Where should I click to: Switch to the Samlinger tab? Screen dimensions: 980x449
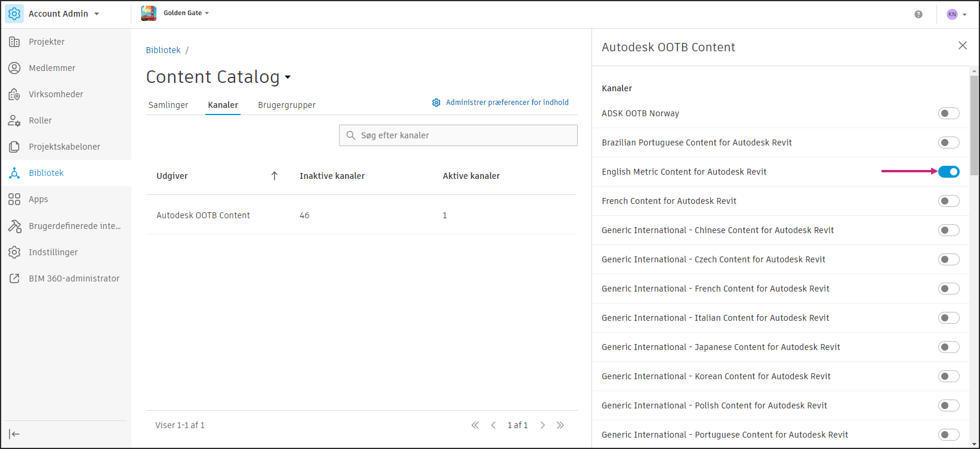point(168,105)
